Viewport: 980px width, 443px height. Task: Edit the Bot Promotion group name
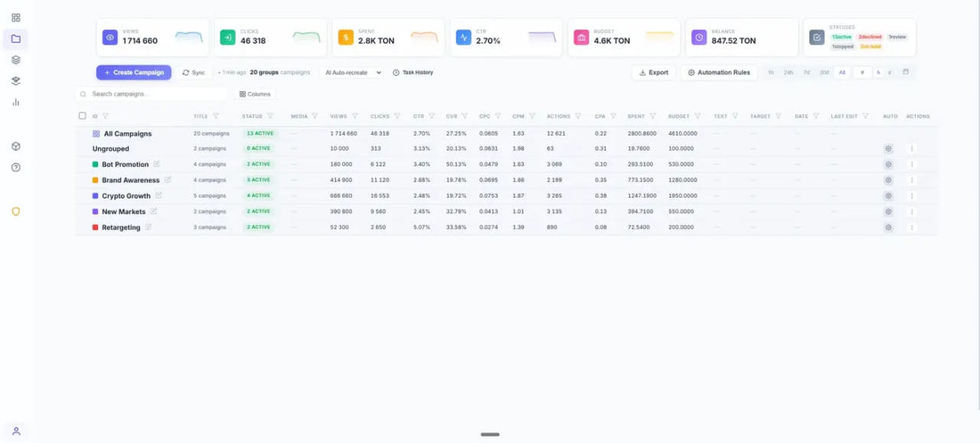tap(157, 164)
